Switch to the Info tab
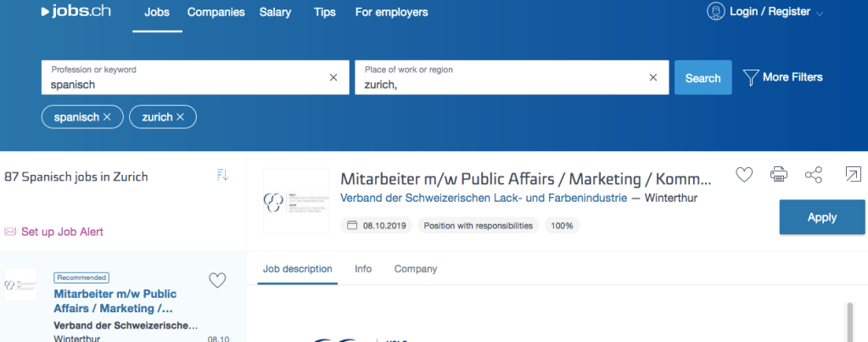 (x=363, y=269)
